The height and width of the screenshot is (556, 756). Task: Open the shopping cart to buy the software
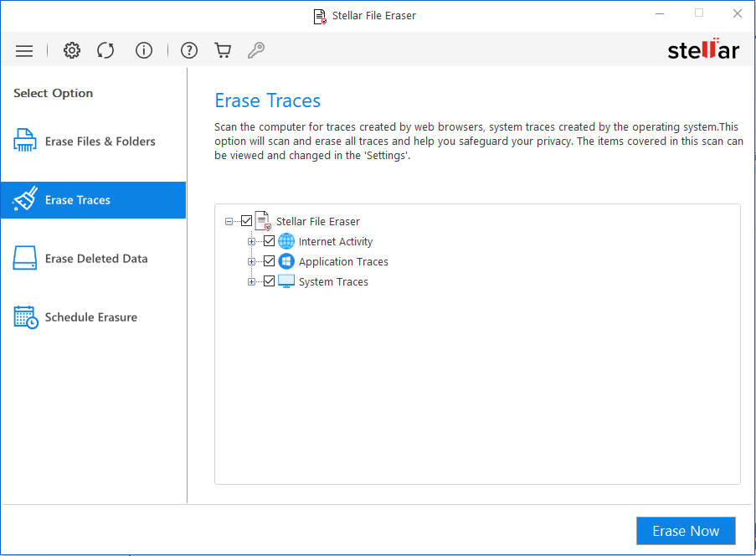click(223, 50)
